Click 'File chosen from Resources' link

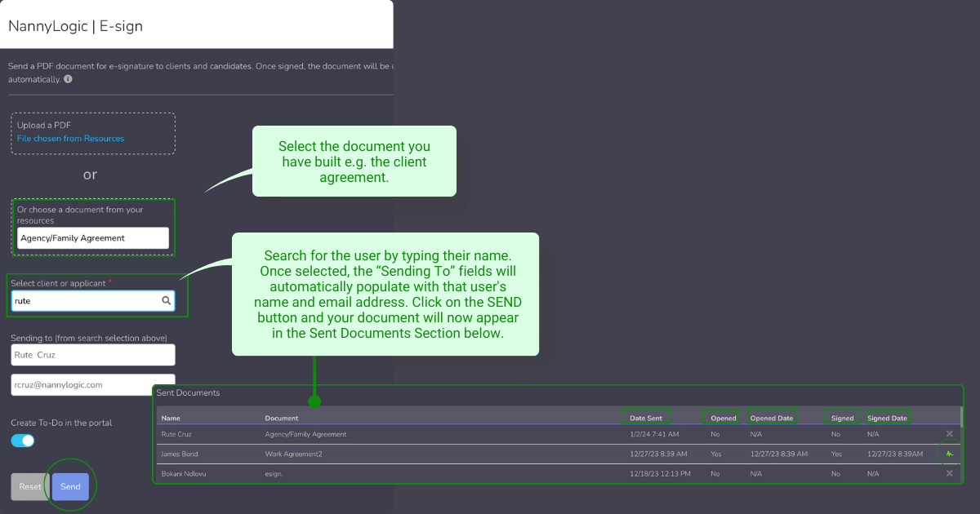(x=71, y=139)
